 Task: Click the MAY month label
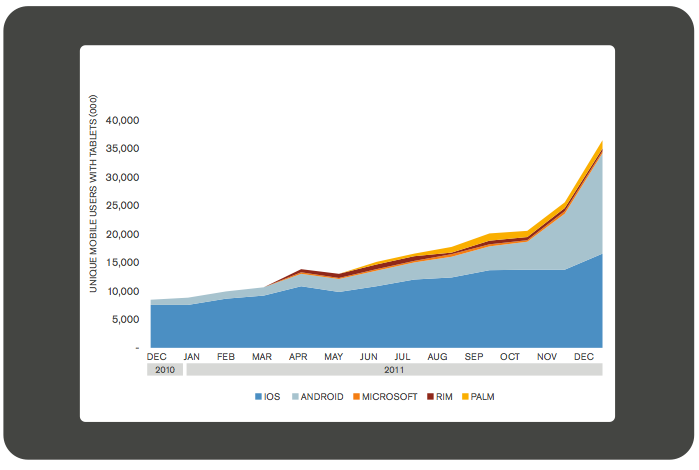coord(333,357)
